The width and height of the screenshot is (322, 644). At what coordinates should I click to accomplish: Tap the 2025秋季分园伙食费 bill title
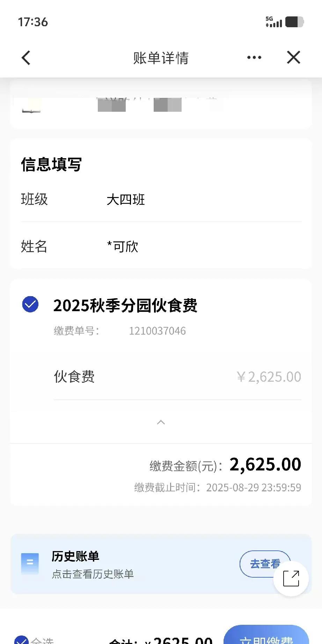click(x=125, y=305)
